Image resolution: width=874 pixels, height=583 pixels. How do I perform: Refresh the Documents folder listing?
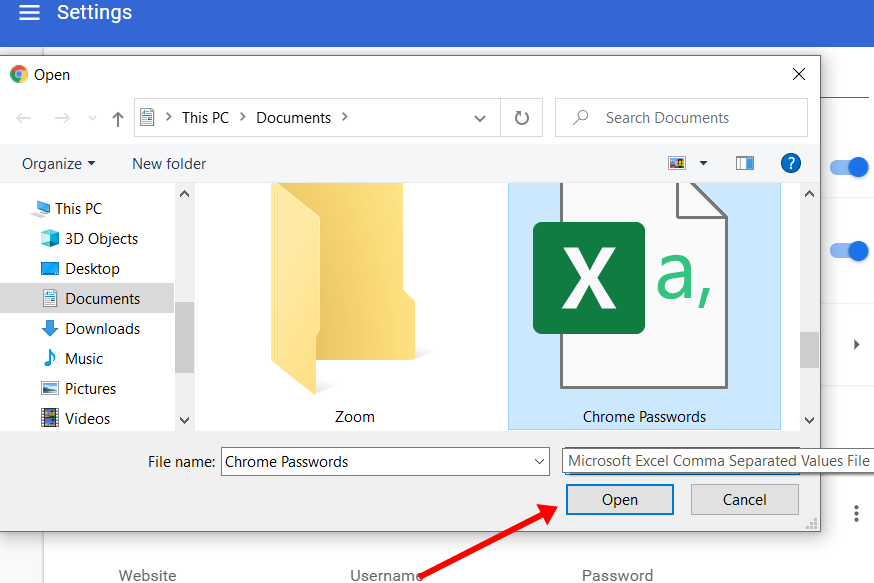coord(521,118)
